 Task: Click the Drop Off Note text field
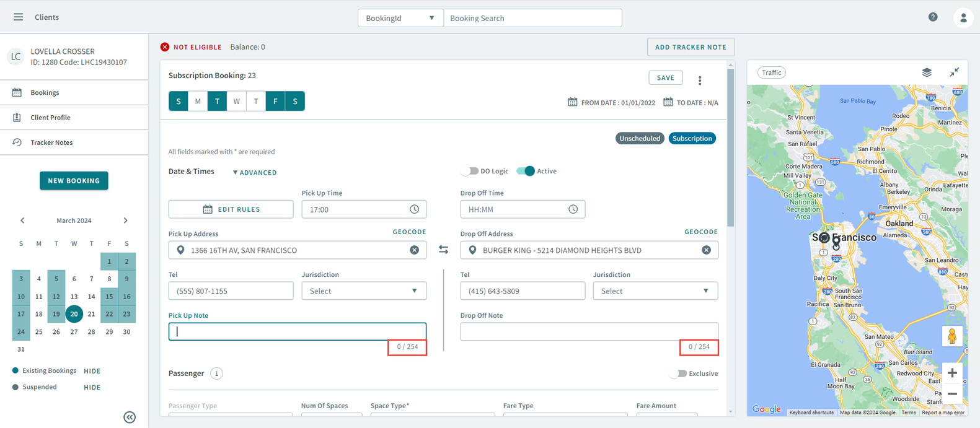[x=589, y=331]
